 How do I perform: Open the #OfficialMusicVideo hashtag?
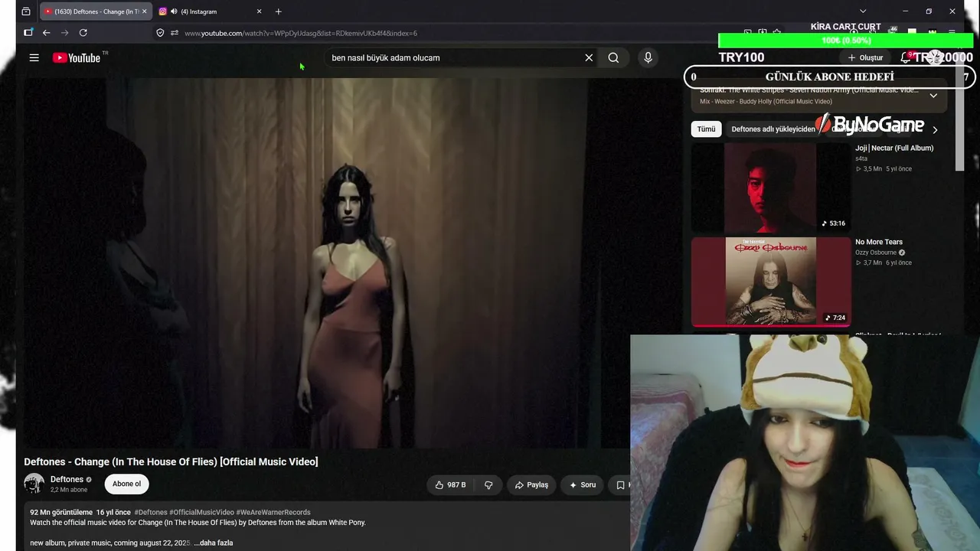[x=201, y=513]
